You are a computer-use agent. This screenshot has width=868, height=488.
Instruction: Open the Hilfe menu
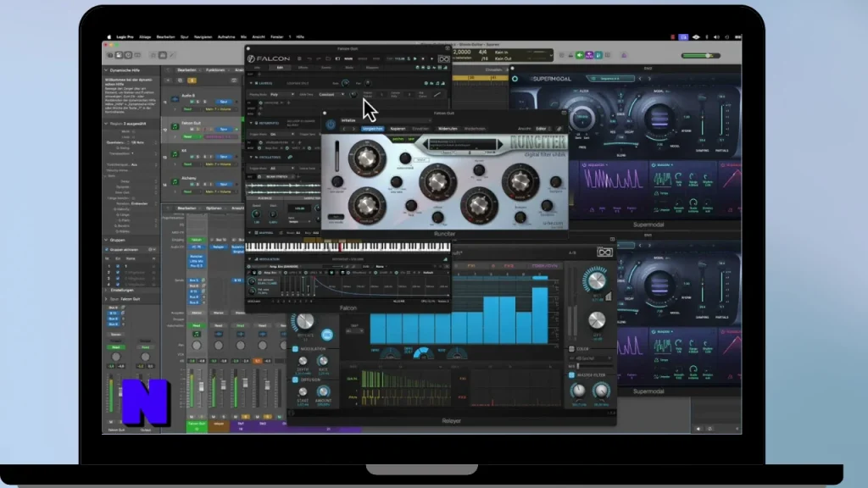(300, 37)
